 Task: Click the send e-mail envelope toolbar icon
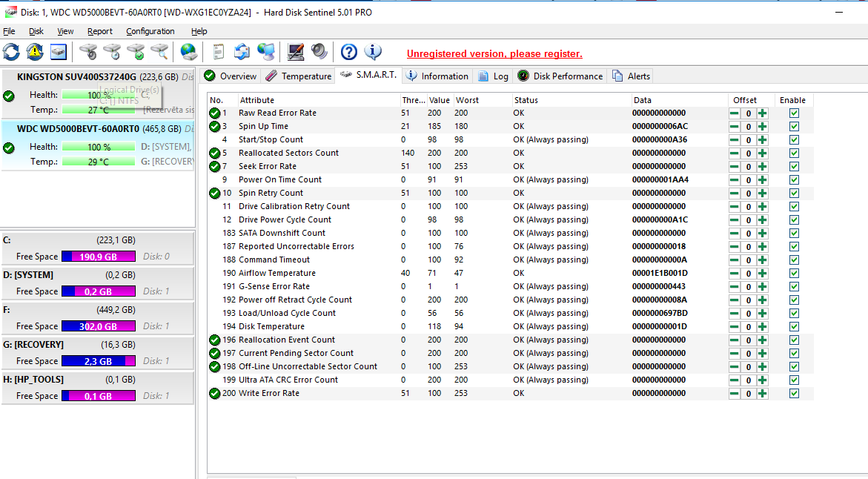point(242,52)
